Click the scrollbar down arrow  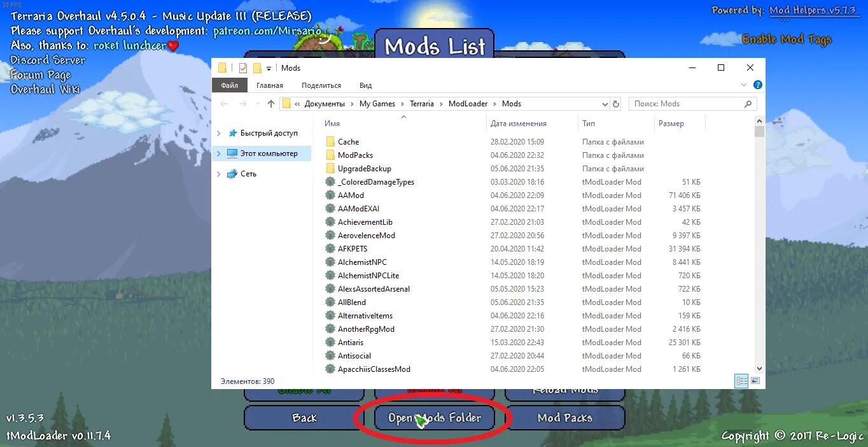pos(759,369)
